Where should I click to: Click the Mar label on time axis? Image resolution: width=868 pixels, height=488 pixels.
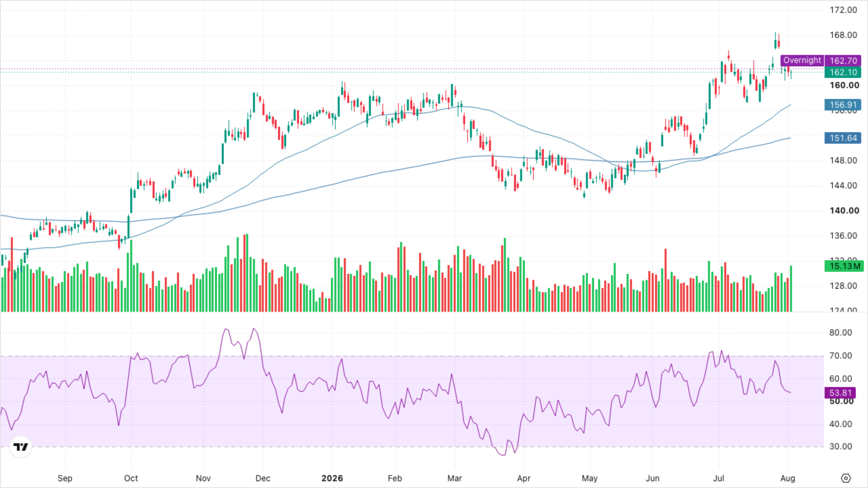[455, 478]
